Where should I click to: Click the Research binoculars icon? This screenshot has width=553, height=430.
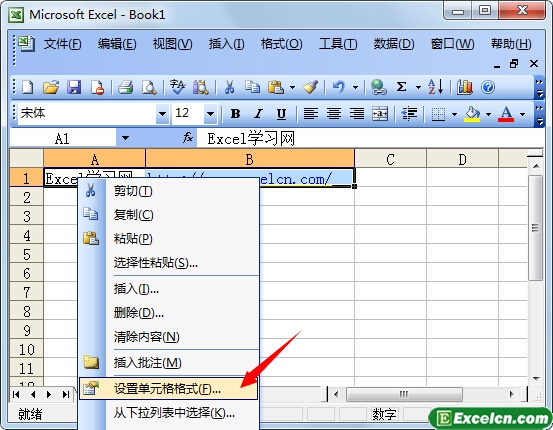click(x=201, y=87)
